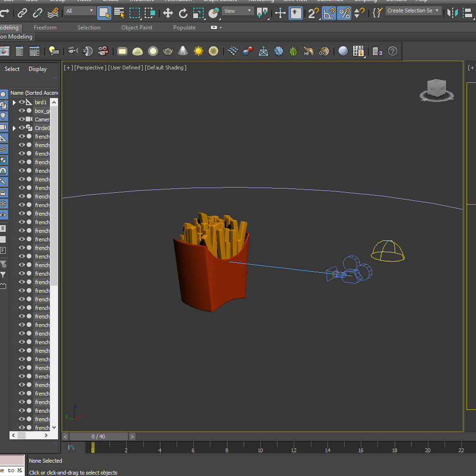Screen dimensions: 476x476
Task: Expand the bird1 tree item
Action: (x=14, y=102)
